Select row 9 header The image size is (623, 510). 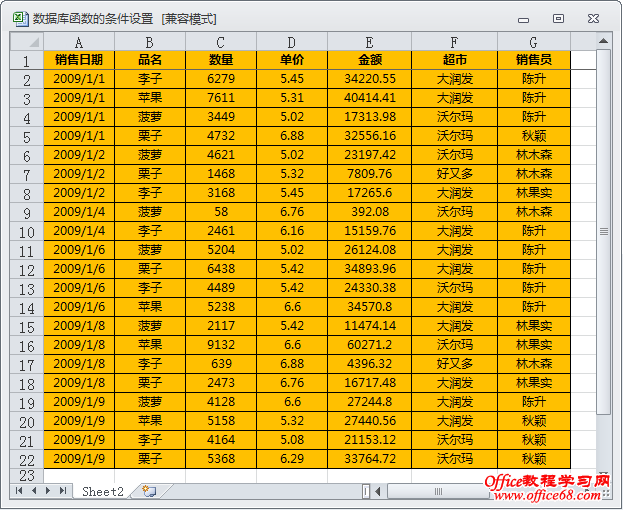pyautogui.click(x=27, y=213)
